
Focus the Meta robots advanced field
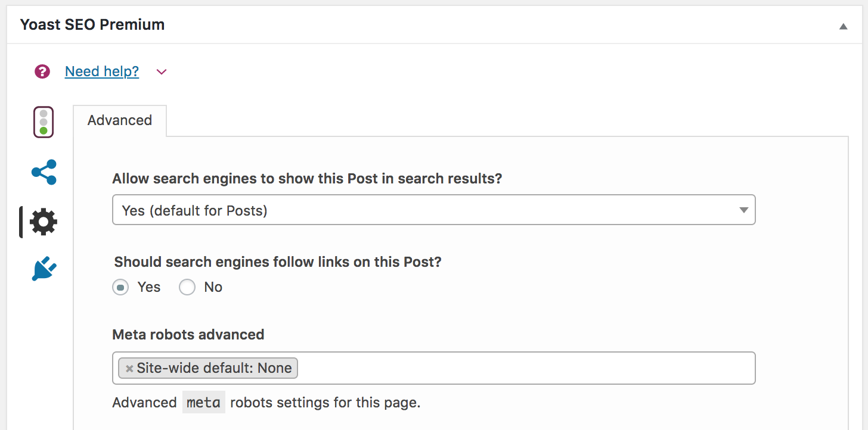pyautogui.click(x=434, y=368)
